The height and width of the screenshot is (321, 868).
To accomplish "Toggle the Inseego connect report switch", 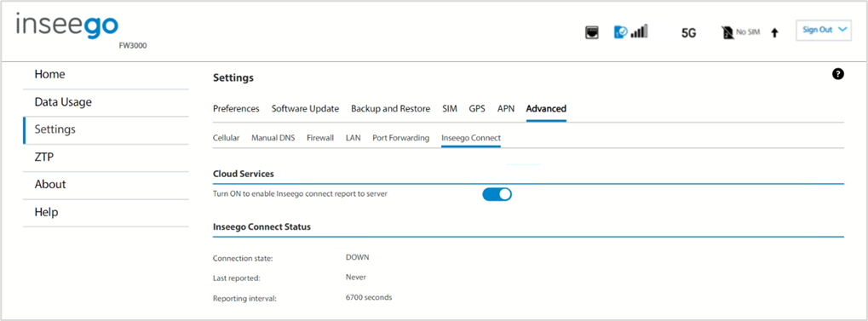I will tap(497, 194).
